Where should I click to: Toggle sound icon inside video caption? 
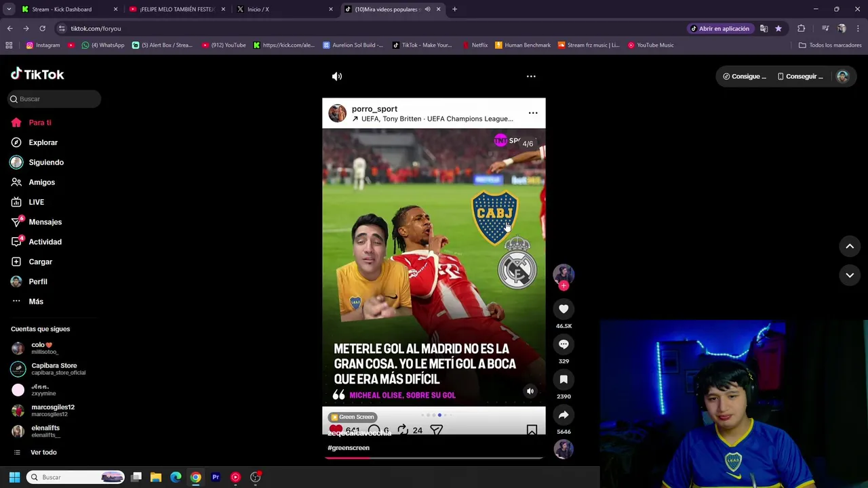click(530, 391)
